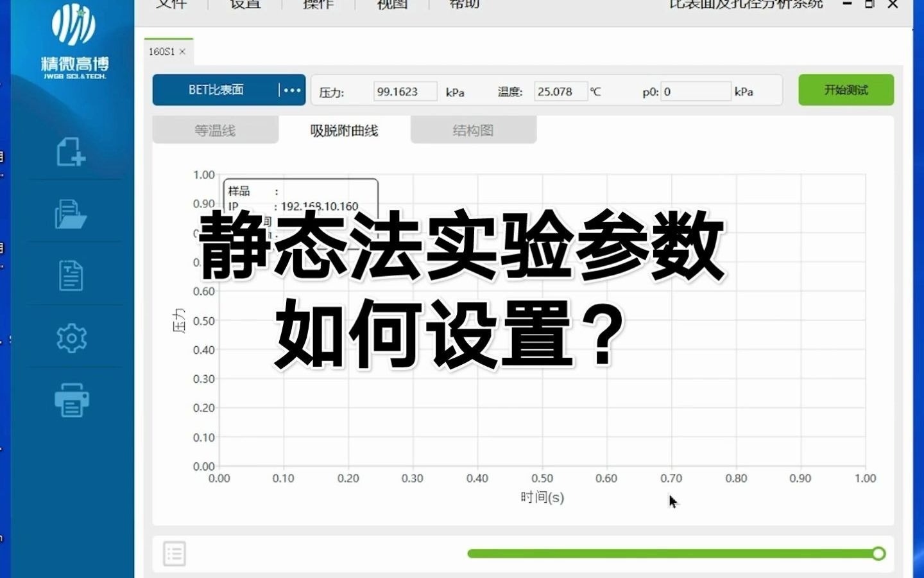Close the application window
This screenshot has height=578, width=924.
click(893, 4)
